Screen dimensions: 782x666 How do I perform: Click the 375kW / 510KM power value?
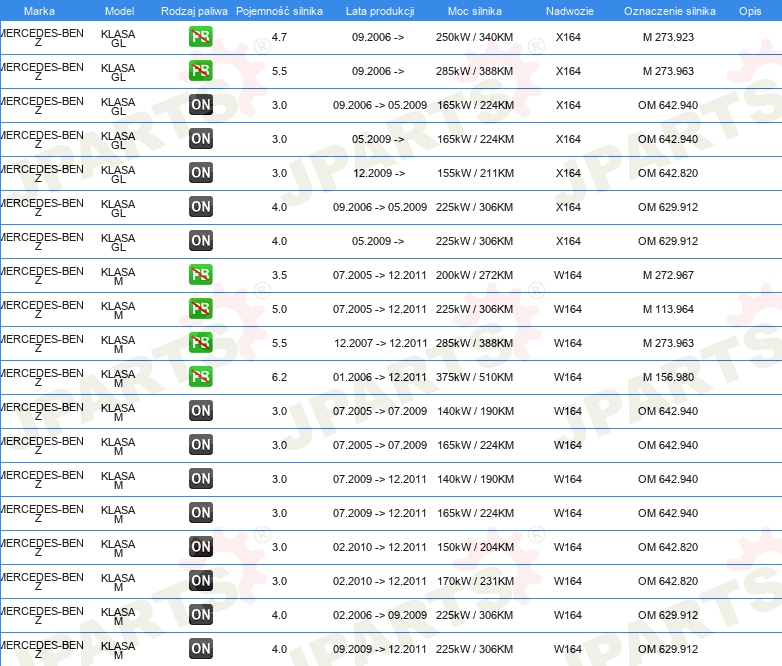474,377
